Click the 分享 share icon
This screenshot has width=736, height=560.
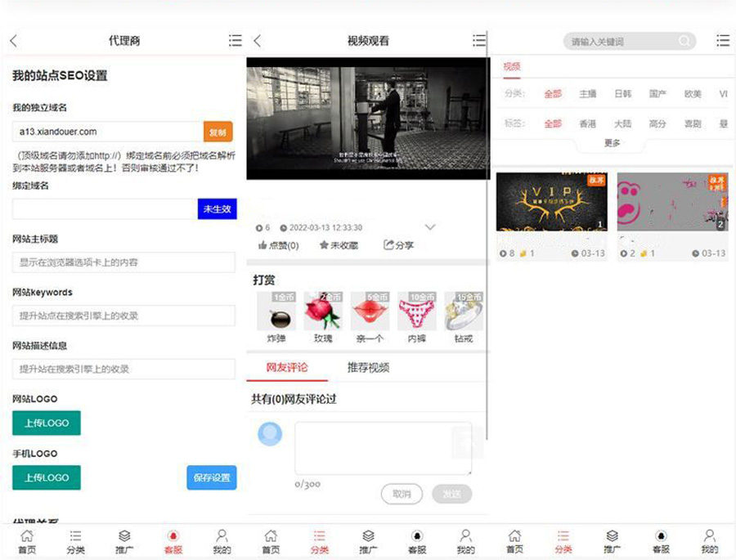coord(389,245)
